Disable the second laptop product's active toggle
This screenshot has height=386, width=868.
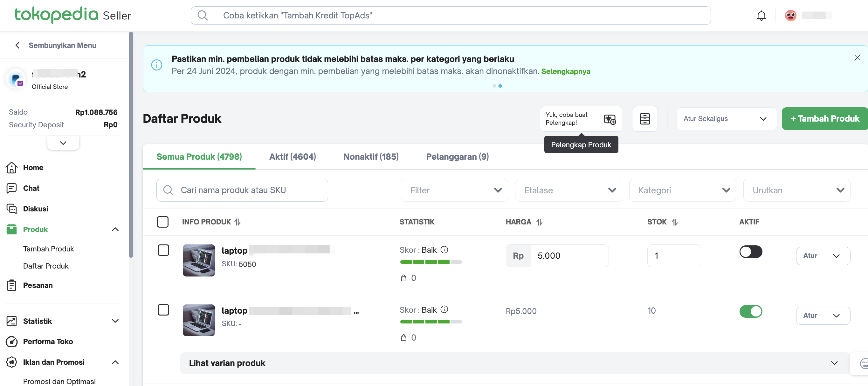pyautogui.click(x=750, y=311)
